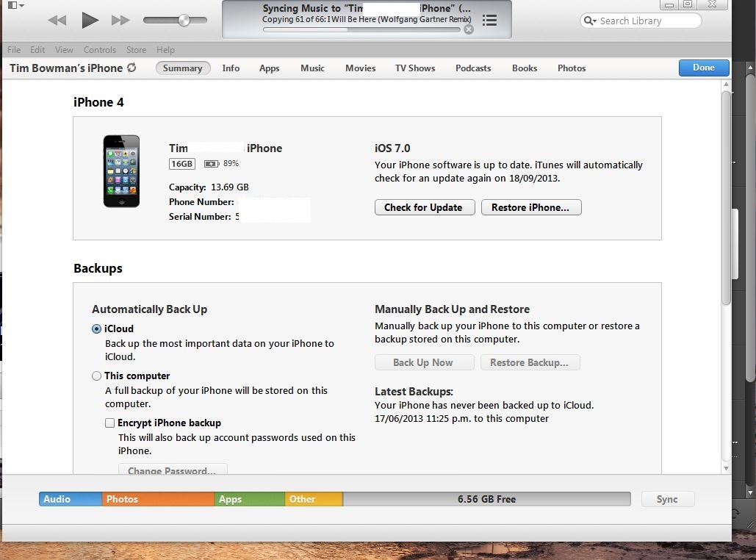Click the Search Library field
Image resolution: width=756 pixels, height=560 pixels.
point(641,21)
